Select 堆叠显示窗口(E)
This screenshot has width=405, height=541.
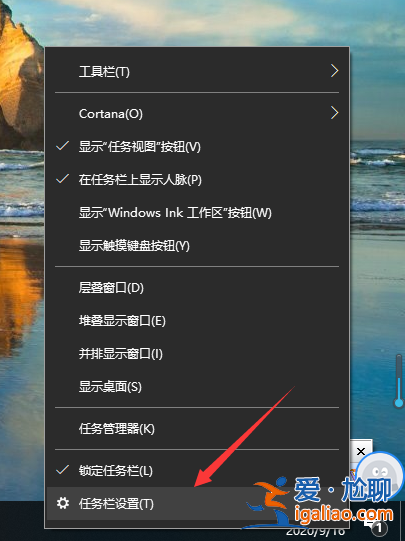click(x=197, y=321)
